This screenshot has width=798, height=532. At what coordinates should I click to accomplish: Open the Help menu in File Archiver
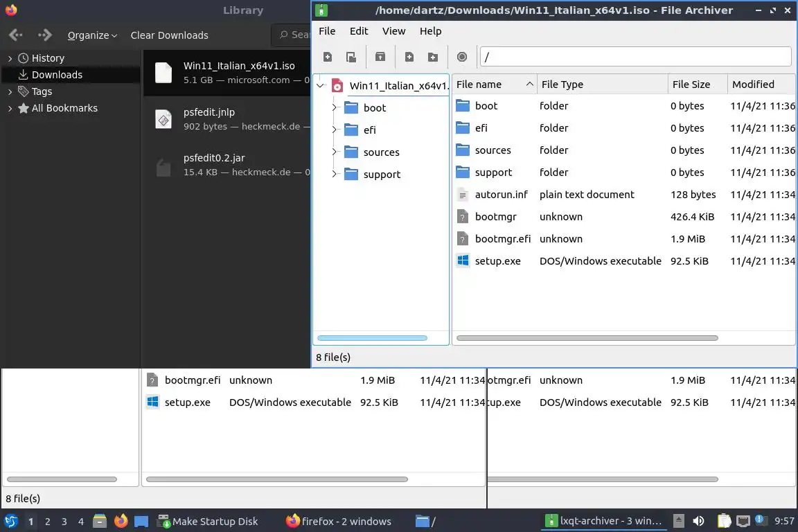tap(430, 31)
